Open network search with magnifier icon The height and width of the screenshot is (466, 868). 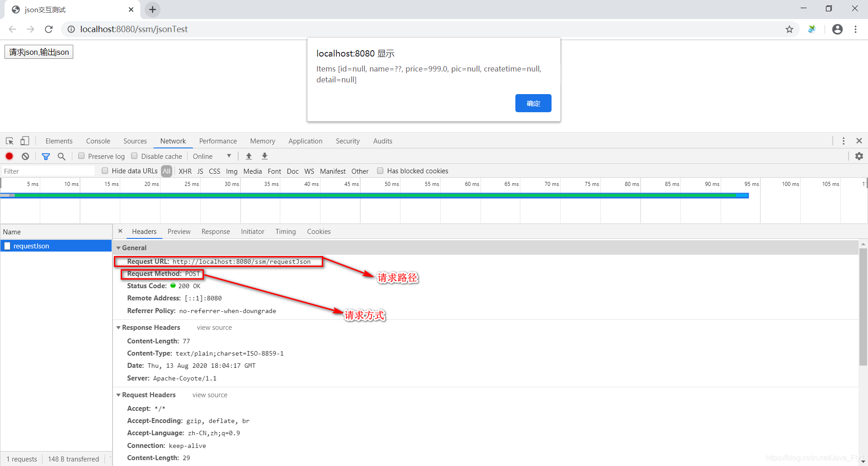coord(61,156)
